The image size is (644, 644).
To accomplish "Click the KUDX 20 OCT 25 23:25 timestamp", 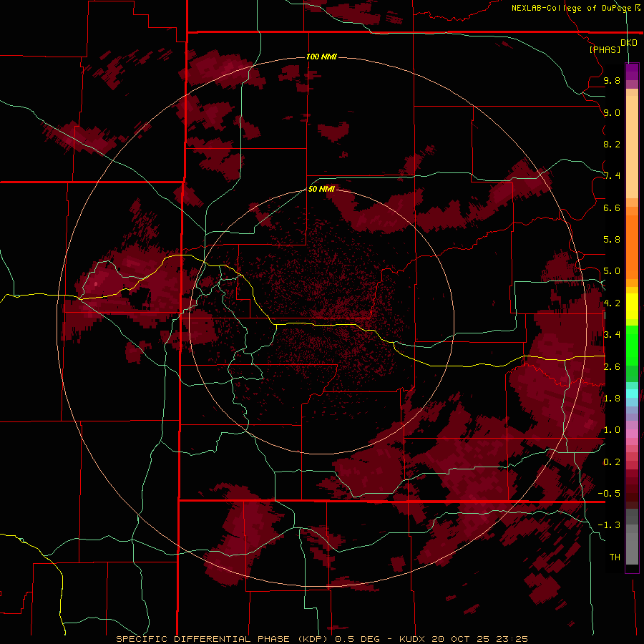I will 463,639.
